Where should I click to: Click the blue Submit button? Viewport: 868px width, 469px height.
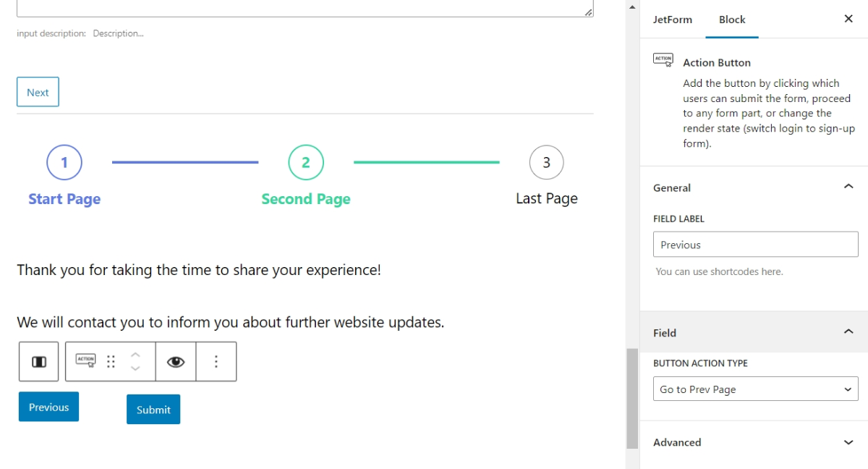153,410
